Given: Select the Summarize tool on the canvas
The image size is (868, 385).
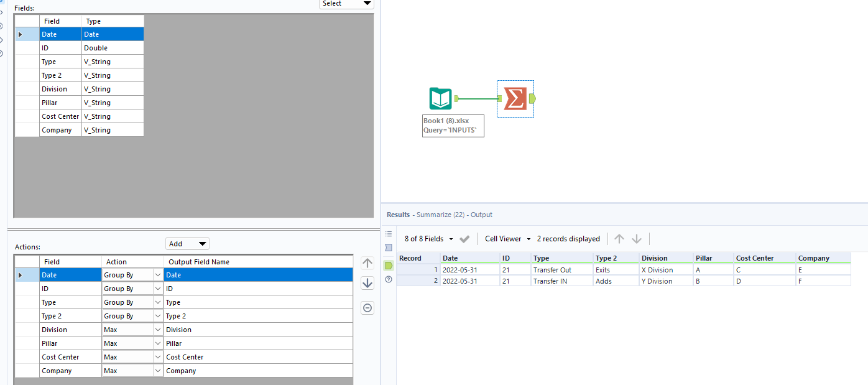Looking at the screenshot, I should [515, 98].
